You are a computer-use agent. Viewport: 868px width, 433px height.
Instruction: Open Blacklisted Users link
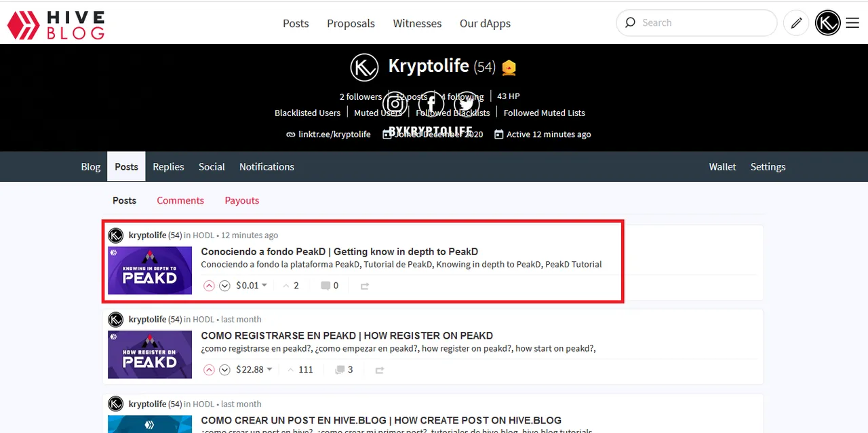pos(307,113)
